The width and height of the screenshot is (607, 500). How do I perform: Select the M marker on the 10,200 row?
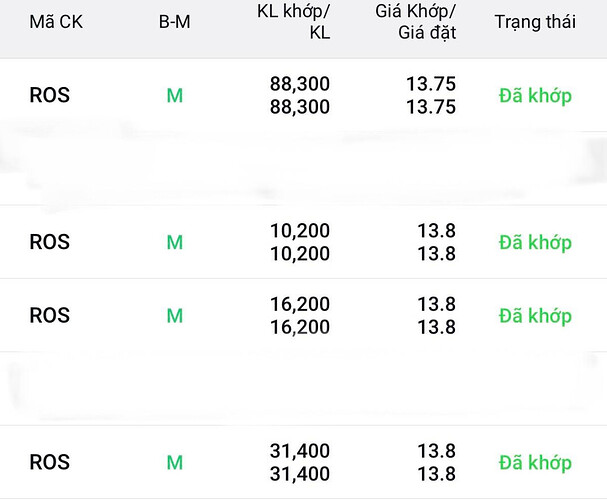pos(175,242)
